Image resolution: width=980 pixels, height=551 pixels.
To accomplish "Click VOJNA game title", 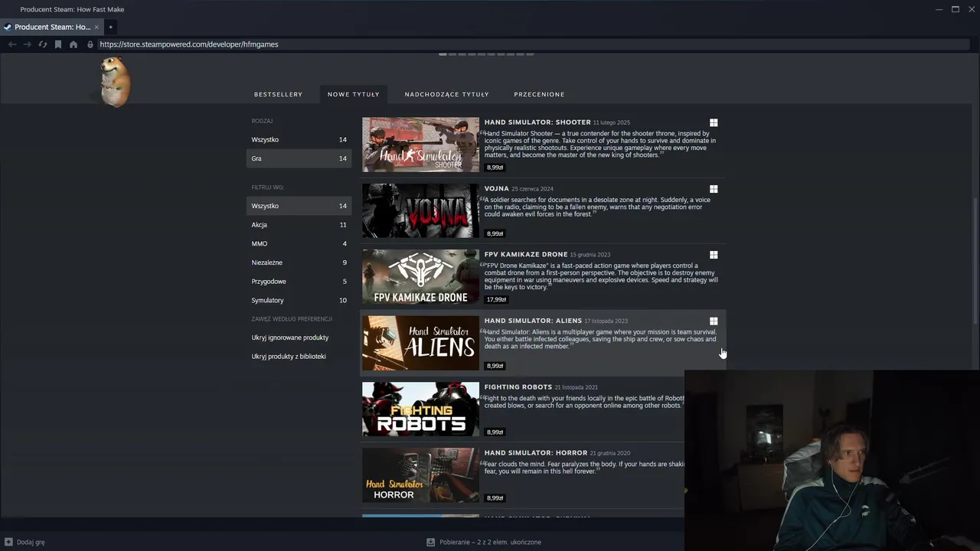I will click(497, 188).
